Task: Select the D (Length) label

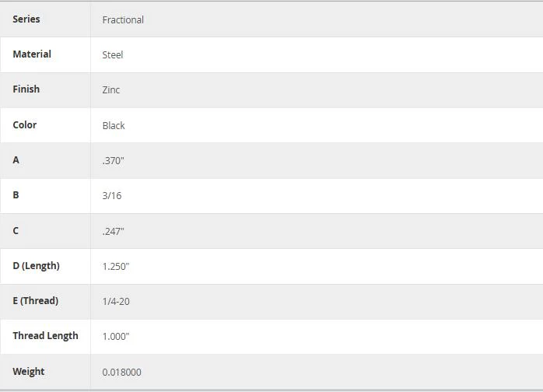Action: click(x=37, y=265)
